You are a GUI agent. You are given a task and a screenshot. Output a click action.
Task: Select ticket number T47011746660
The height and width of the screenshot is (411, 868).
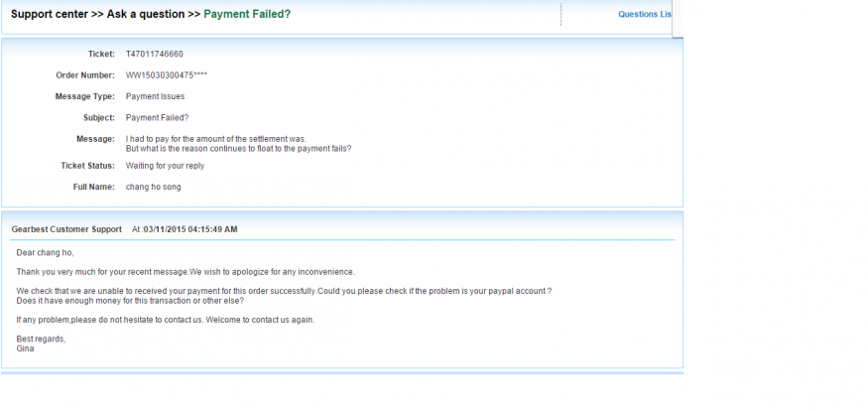click(154, 54)
